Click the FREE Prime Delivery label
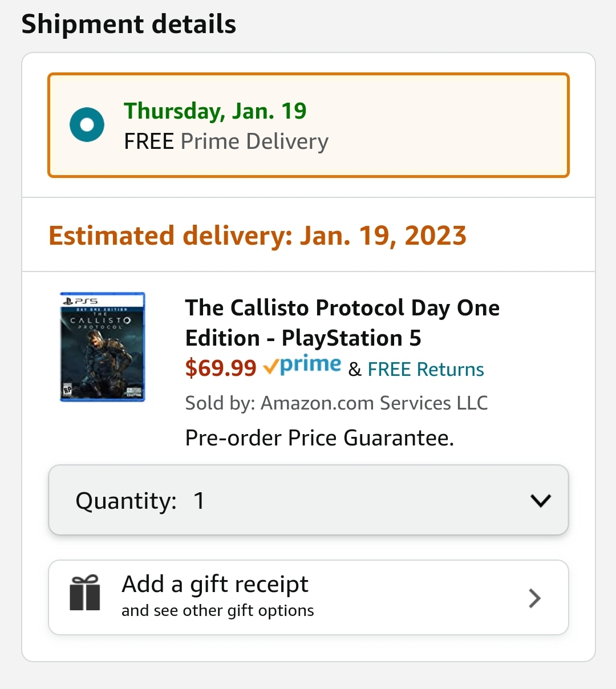The image size is (616, 689). 226,141
